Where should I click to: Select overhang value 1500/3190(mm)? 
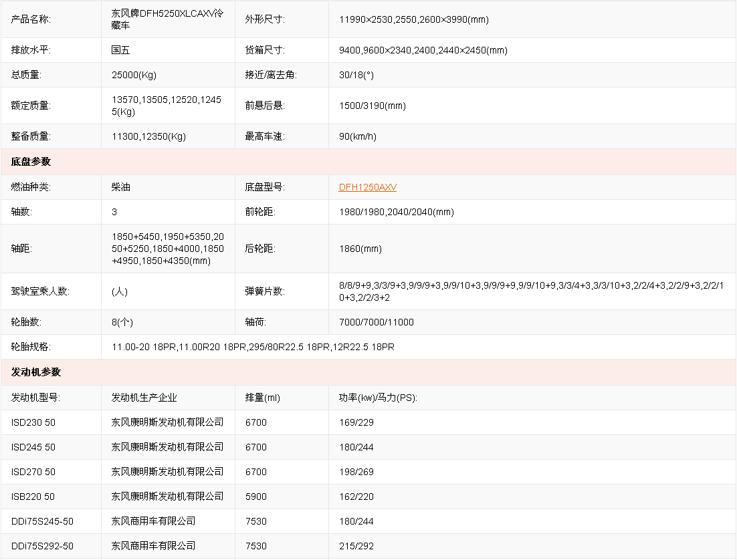(373, 105)
